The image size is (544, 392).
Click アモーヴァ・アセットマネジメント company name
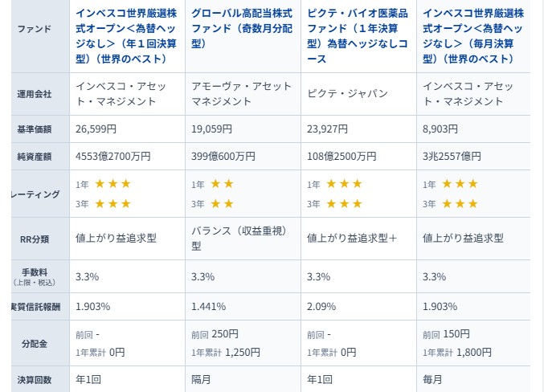[x=242, y=94]
